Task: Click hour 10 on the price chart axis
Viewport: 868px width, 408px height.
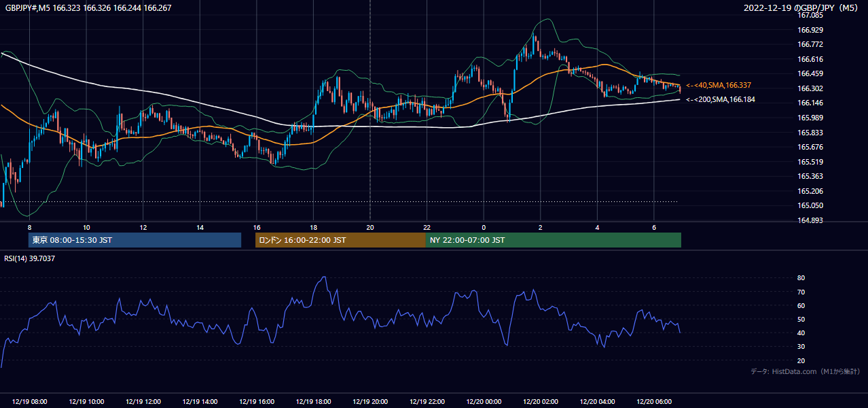Action: [x=86, y=227]
